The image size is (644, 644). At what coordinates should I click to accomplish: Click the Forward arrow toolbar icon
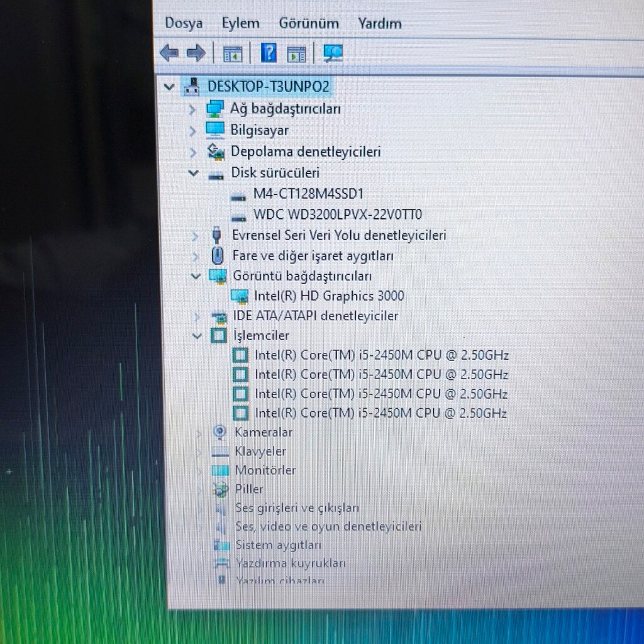click(x=196, y=53)
